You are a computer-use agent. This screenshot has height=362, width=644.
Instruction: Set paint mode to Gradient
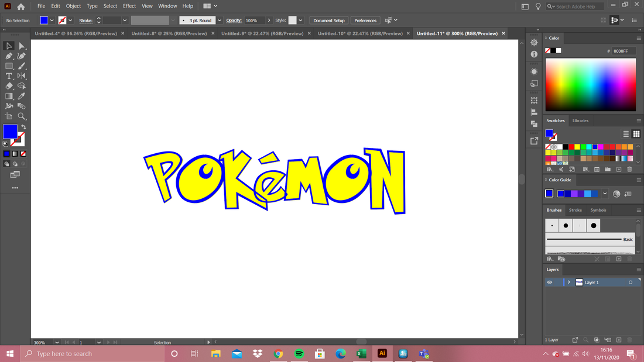click(x=15, y=153)
